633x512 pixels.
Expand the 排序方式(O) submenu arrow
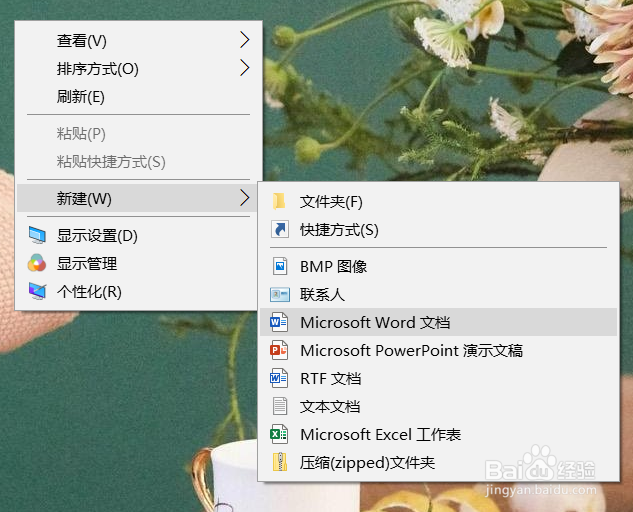point(245,68)
